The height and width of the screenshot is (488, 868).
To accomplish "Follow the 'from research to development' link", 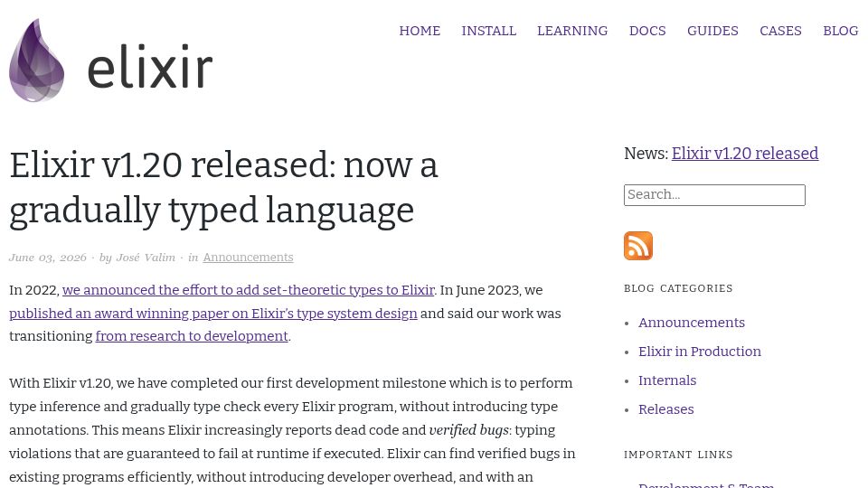I will [192, 336].
